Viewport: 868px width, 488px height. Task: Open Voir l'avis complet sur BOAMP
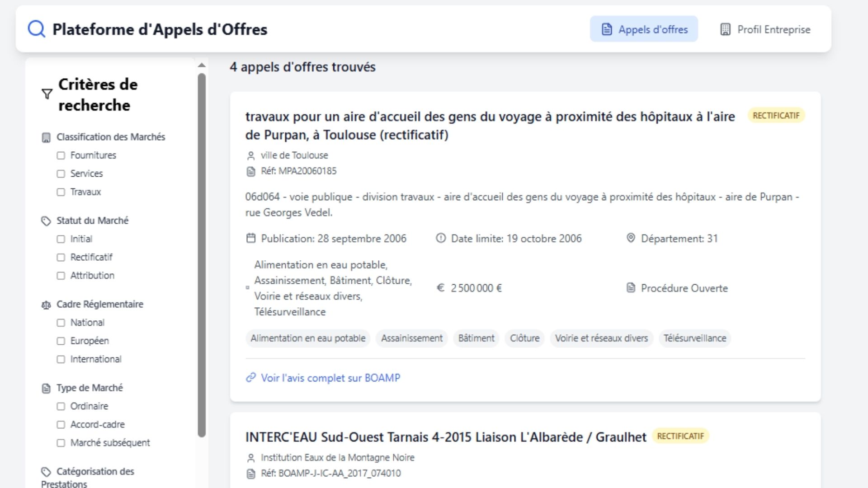331,377
